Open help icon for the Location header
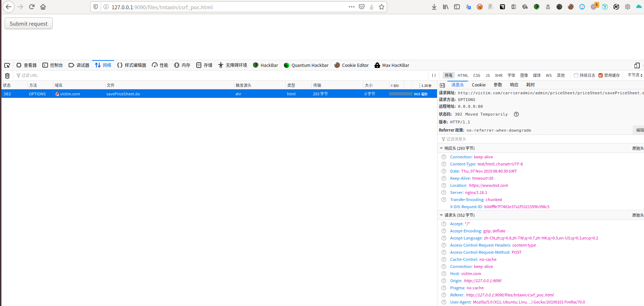Image resolution: width=644 pixels, height=306 pixels. click(x=444, y=185)
